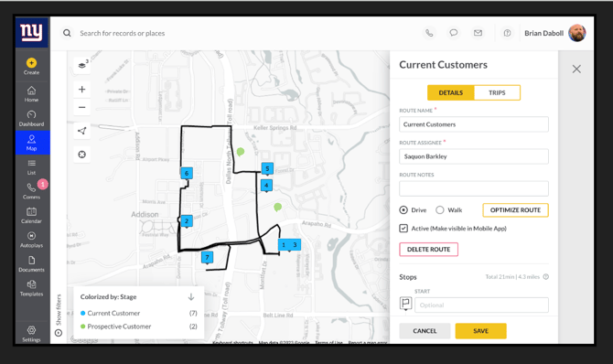The image size is (613, 364).
Task: Click the start flag icon
Action: [x=405, y=303]
